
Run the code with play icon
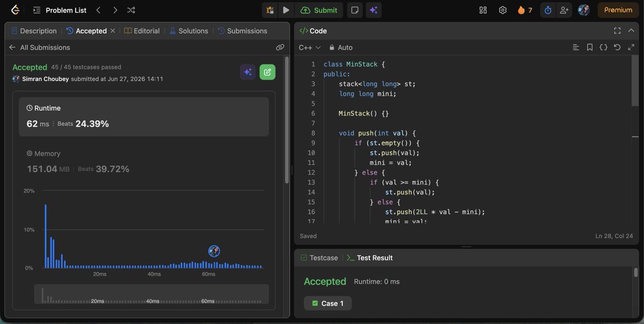(286, 10)
